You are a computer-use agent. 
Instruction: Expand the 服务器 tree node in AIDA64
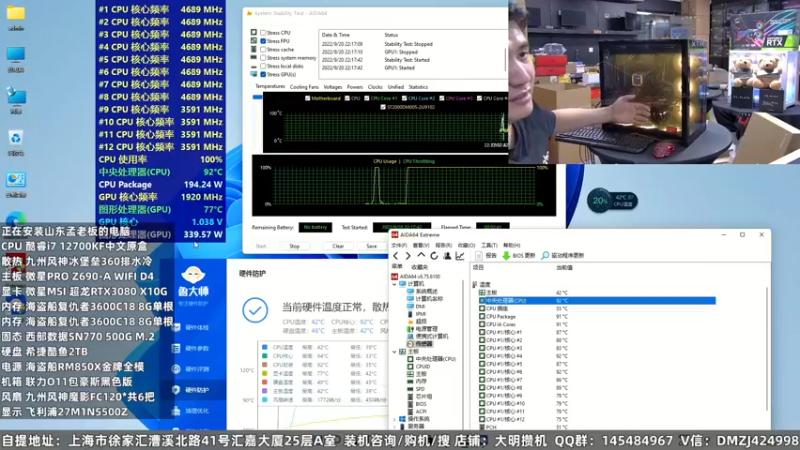[394, 426]
